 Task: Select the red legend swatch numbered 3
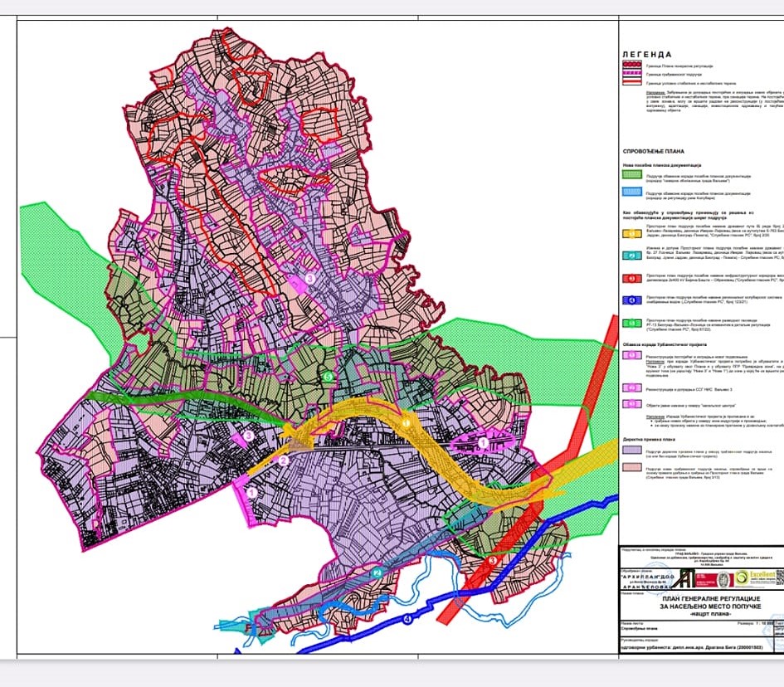coord(632,279)
